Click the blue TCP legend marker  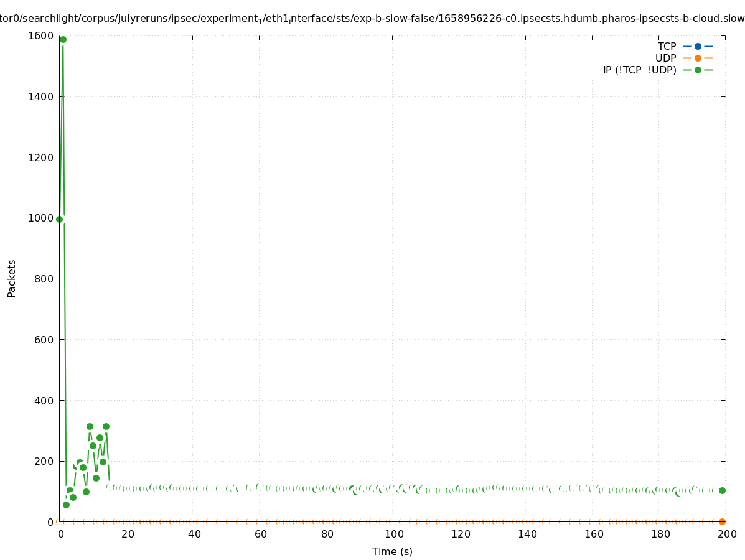pos(698,46)
